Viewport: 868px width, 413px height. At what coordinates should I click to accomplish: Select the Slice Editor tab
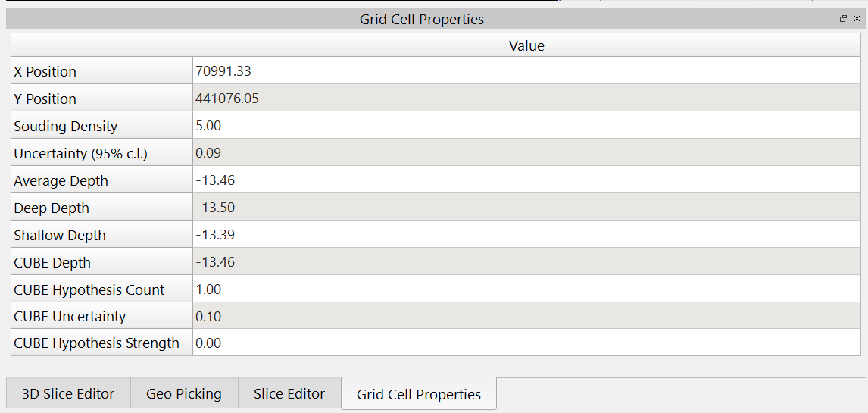click(x=289, y=393)
